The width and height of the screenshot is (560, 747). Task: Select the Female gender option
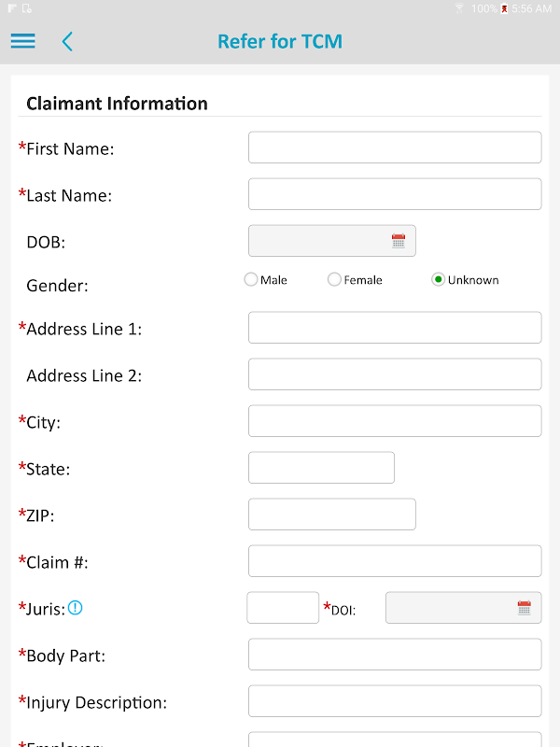334,279
